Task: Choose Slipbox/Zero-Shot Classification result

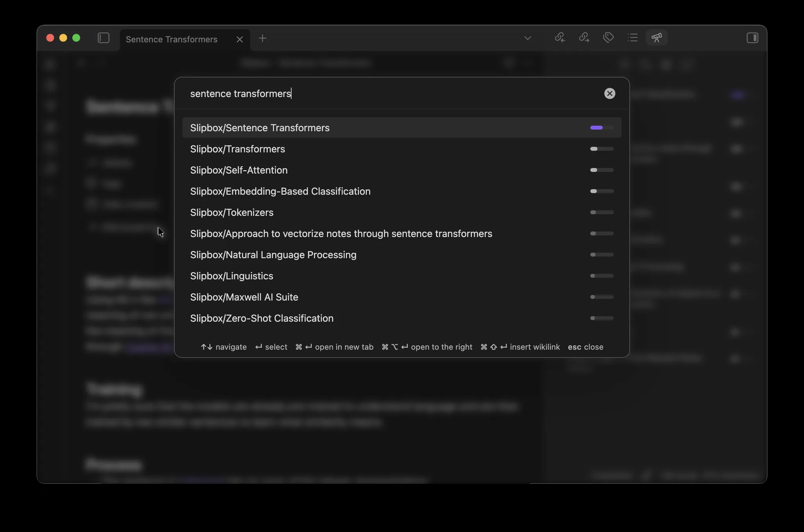Action: pos(402,318)
